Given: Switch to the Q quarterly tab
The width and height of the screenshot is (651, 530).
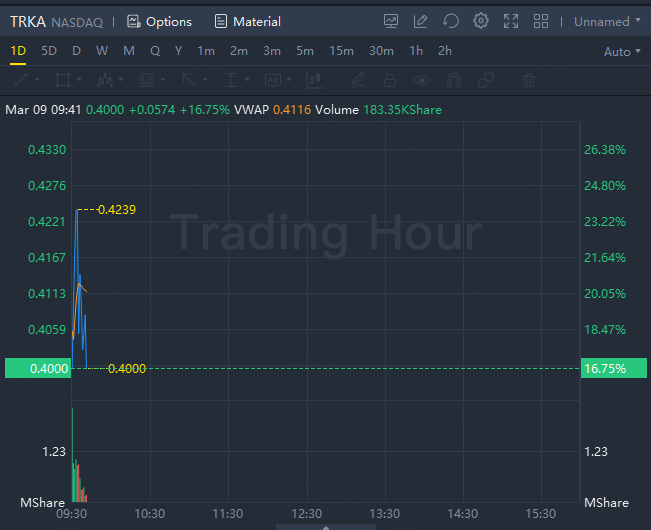Looking at the screenshot, I should tap(155, 51).
